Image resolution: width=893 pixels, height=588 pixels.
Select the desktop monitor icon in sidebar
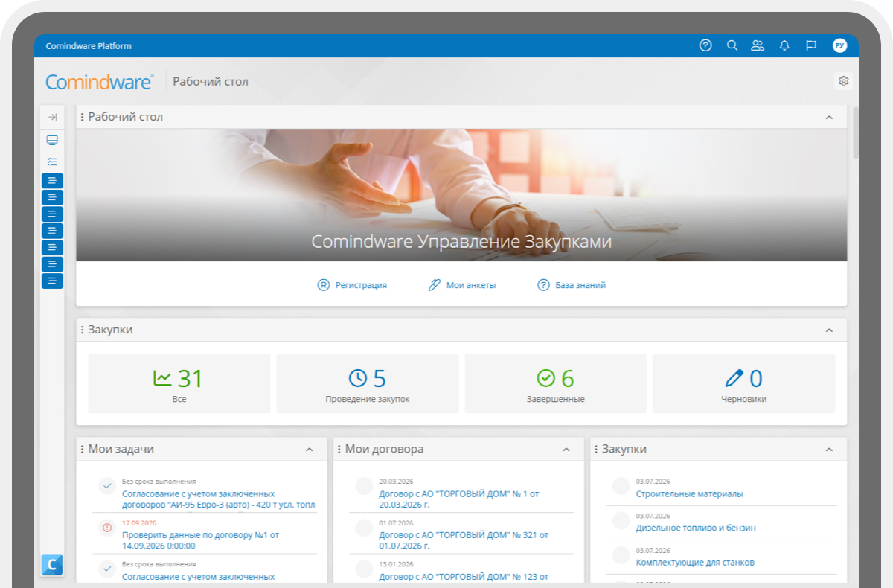52,141
